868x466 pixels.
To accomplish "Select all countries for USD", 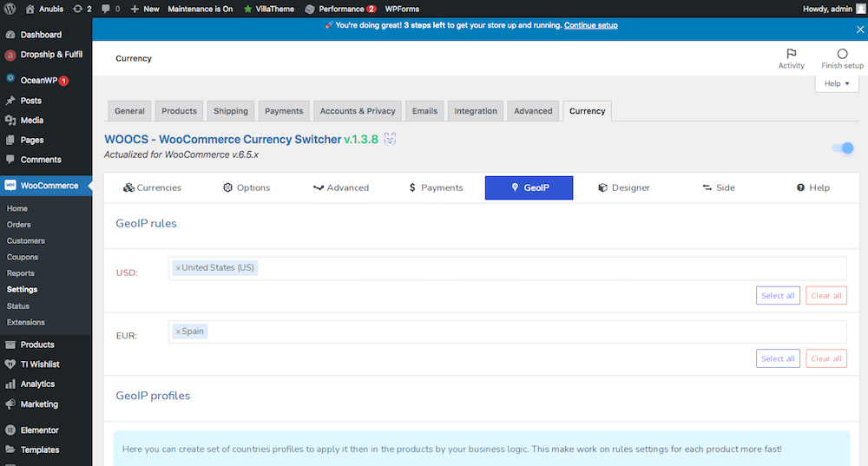I will [778, 296].
